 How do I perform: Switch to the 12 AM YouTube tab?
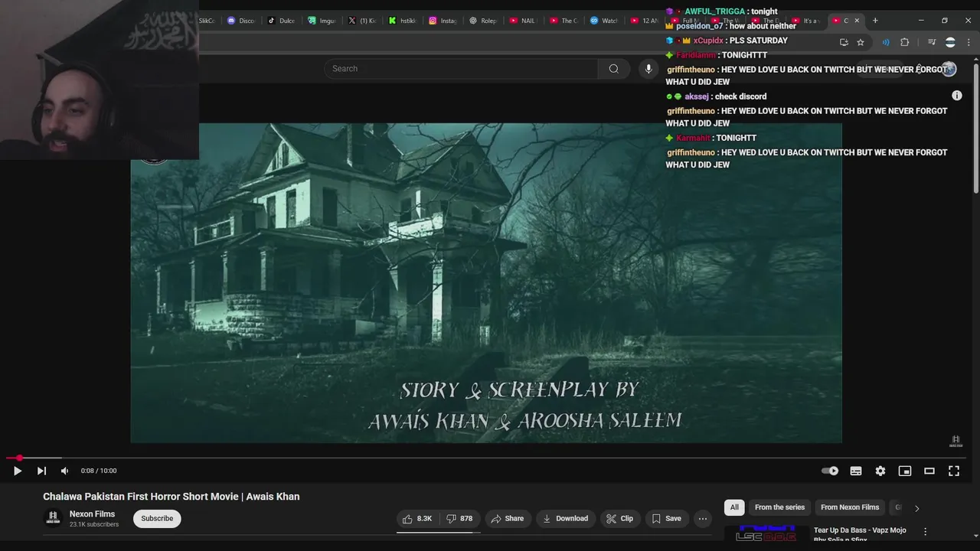646,21
